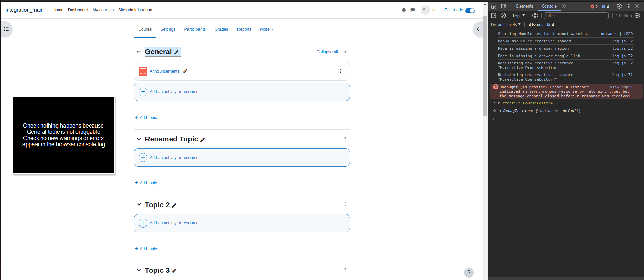Open the notifications bell icon
The height and width of the screenshot is (280, 644).
coord(404,10)
